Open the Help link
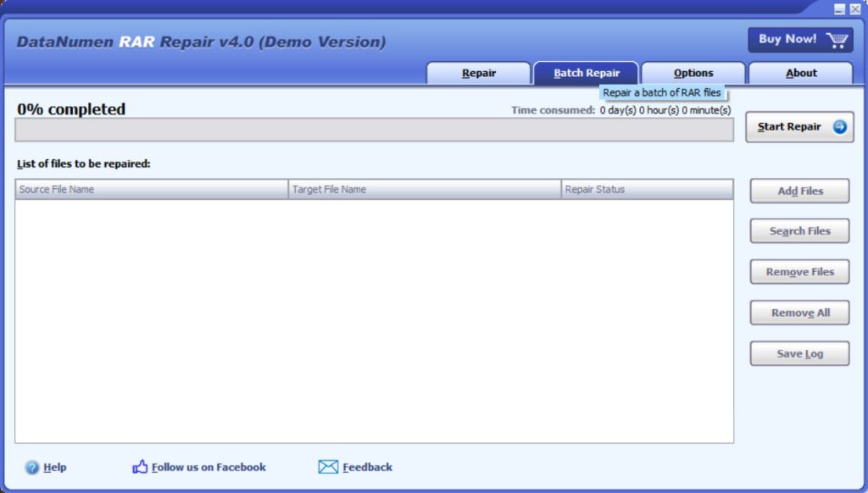Screen dimensions: 868x493 coord(55,468)
